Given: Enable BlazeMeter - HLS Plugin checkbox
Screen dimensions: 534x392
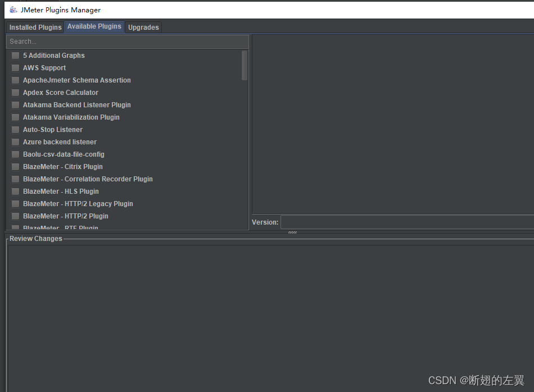Looking at the screenshot, I should [15, 192].
